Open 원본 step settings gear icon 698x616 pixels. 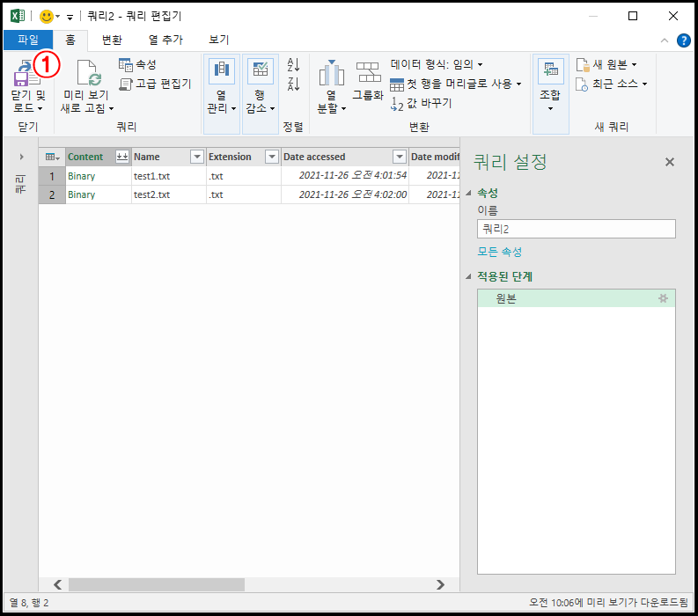tap(664, 298)
